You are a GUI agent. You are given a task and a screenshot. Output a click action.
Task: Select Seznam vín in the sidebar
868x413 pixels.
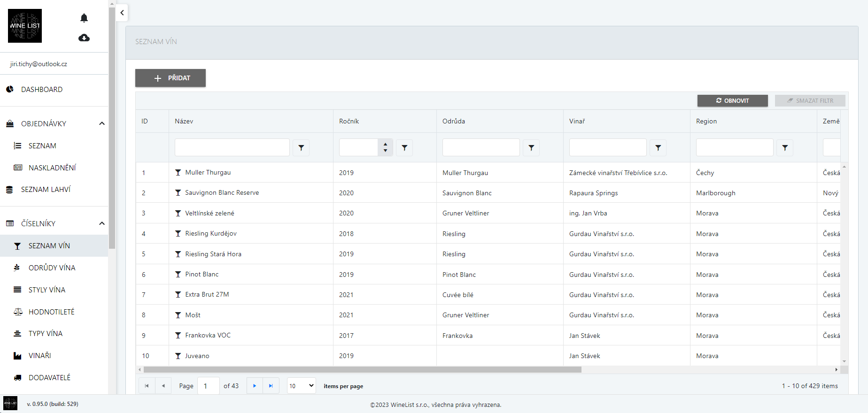(x=54, y=245)
